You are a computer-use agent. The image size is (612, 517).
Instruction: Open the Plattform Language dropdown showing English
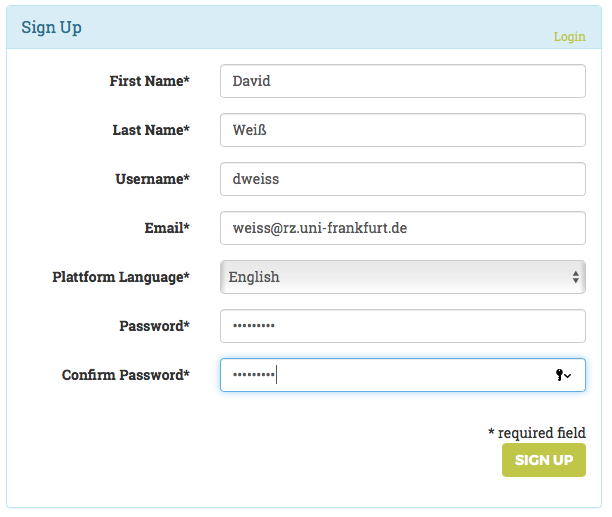point(400,277)
